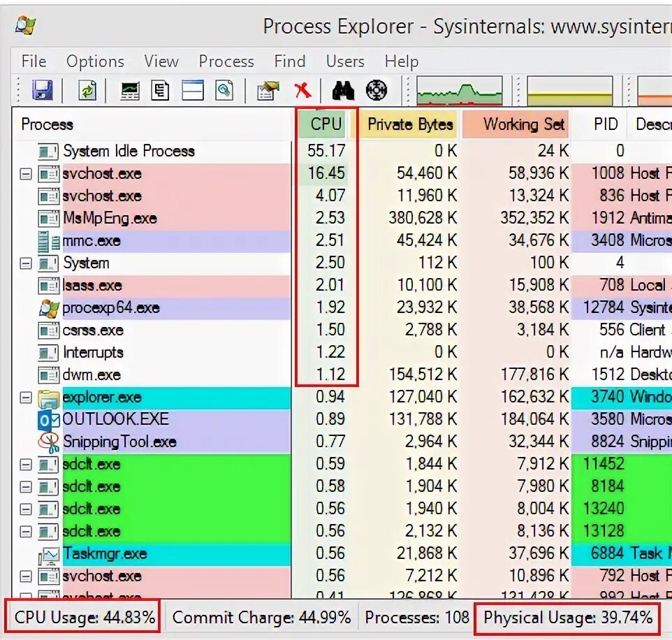This screenshot has width=672, height=640.
Task: Open the Process menu
Action: (226, 61)
